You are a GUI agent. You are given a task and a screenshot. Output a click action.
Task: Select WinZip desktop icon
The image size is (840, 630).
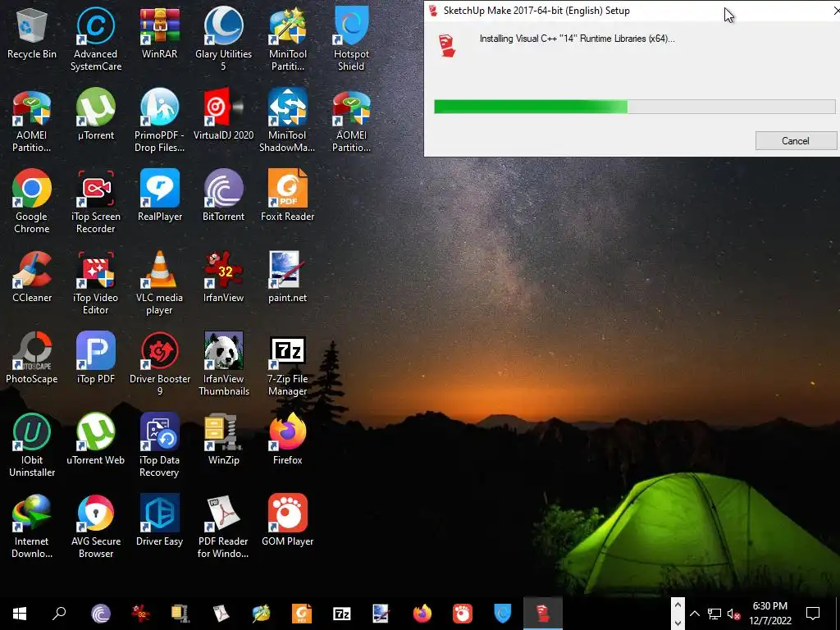pyautogui.click(x=223, y=440)
